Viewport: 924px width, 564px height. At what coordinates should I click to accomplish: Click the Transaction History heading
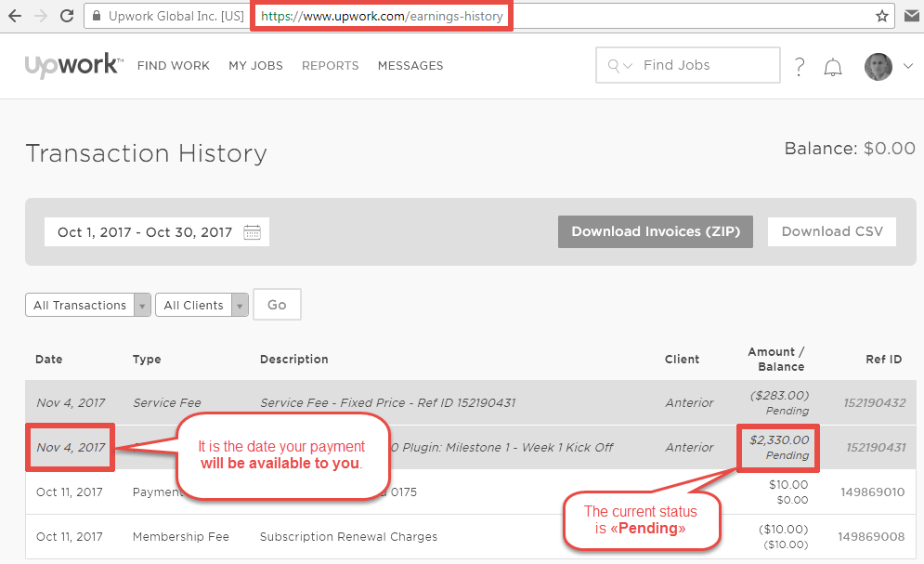tap(146, 154)
